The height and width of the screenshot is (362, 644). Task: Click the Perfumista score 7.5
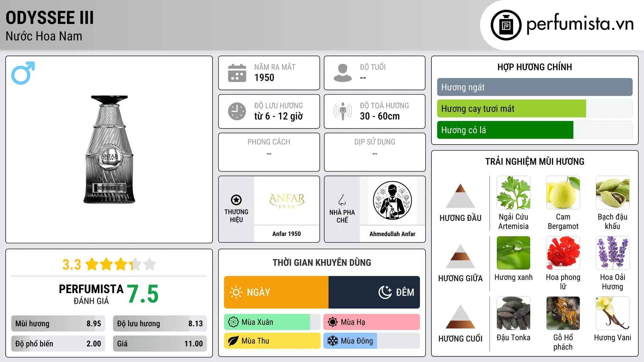click(x=143, y=294)
